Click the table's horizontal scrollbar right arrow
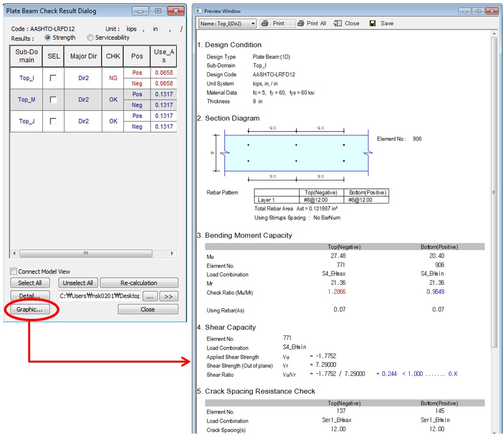 pos(172,254)
